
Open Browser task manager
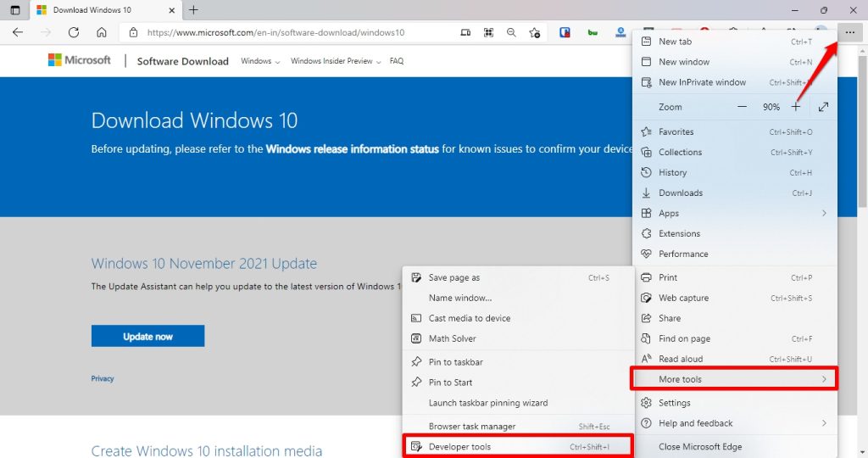(518, 427)
